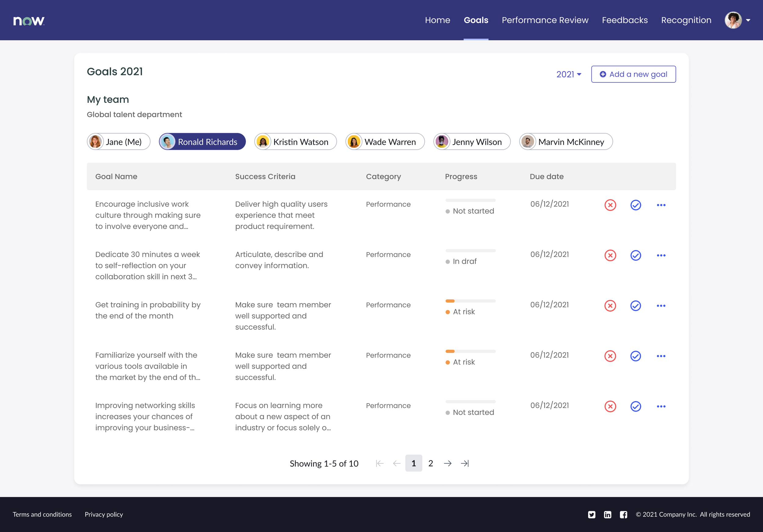
Task: Reject the 'Improving networking skills' goal
Action: (610, 406)
